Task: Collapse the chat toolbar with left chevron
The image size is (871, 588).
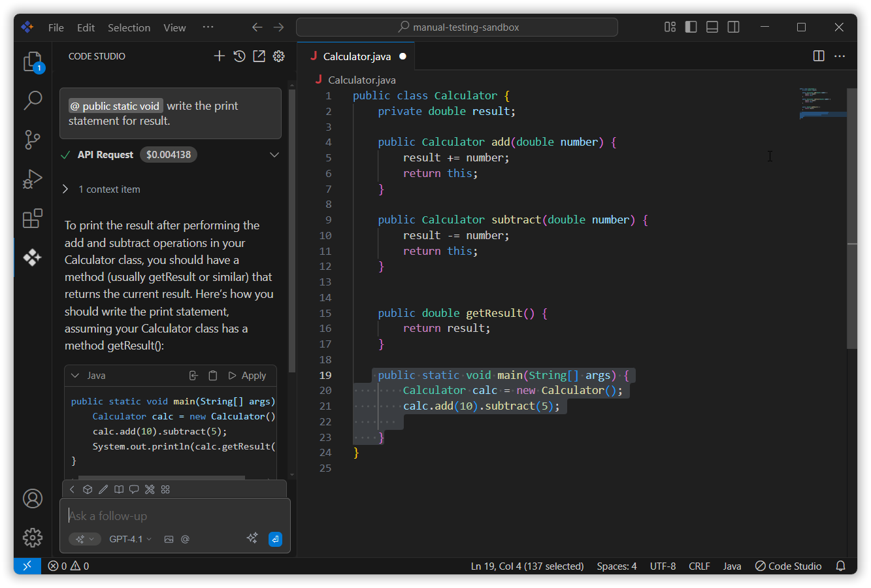Action: (x=72, y=489)
